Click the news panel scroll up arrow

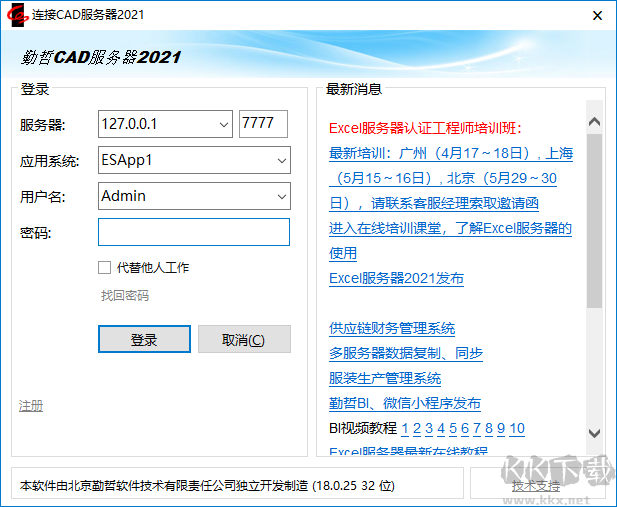(x=594, y=121)
